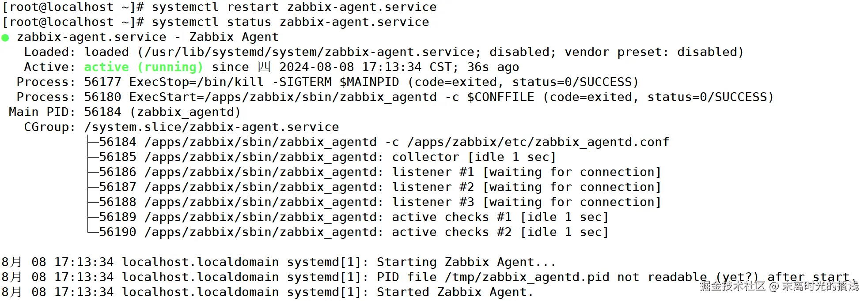Click the "systemctl restart zabbix-agent.service" command
The height and width of the screenshot is (301, 868).
coord(294,8)
